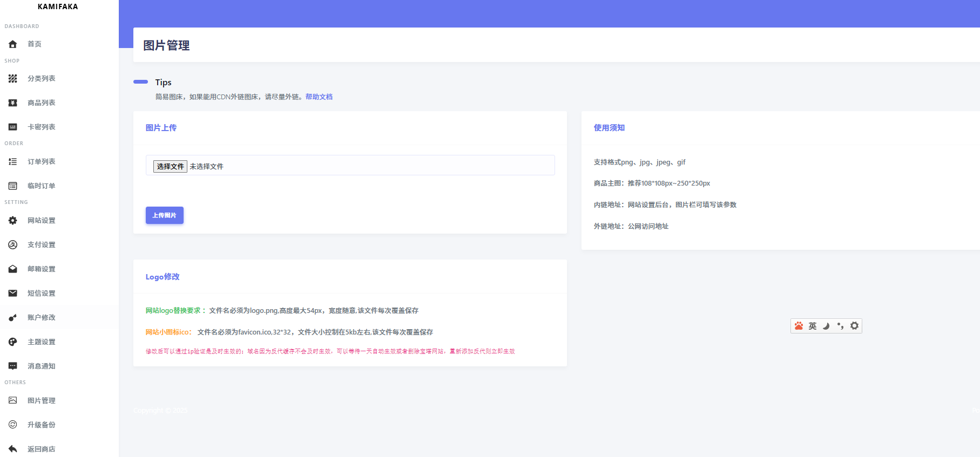Click the home icon for 首页
The height and width of the screenshot is (457, 980).
(x=13, y=44)
